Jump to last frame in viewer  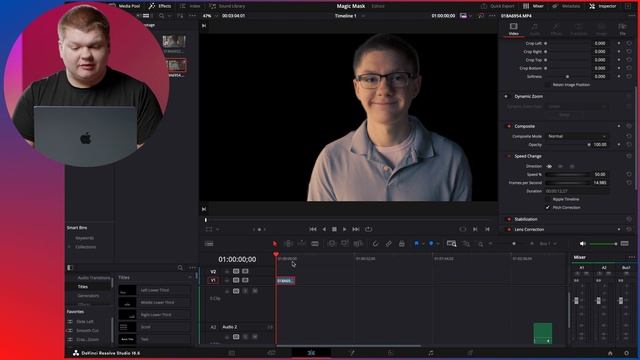coord(356,229)
